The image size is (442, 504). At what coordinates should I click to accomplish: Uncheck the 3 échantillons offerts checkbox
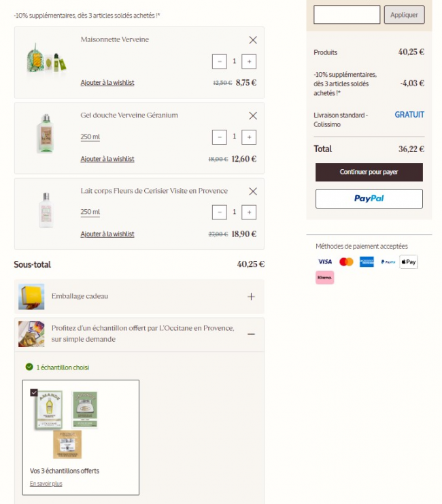coord(34,392)
